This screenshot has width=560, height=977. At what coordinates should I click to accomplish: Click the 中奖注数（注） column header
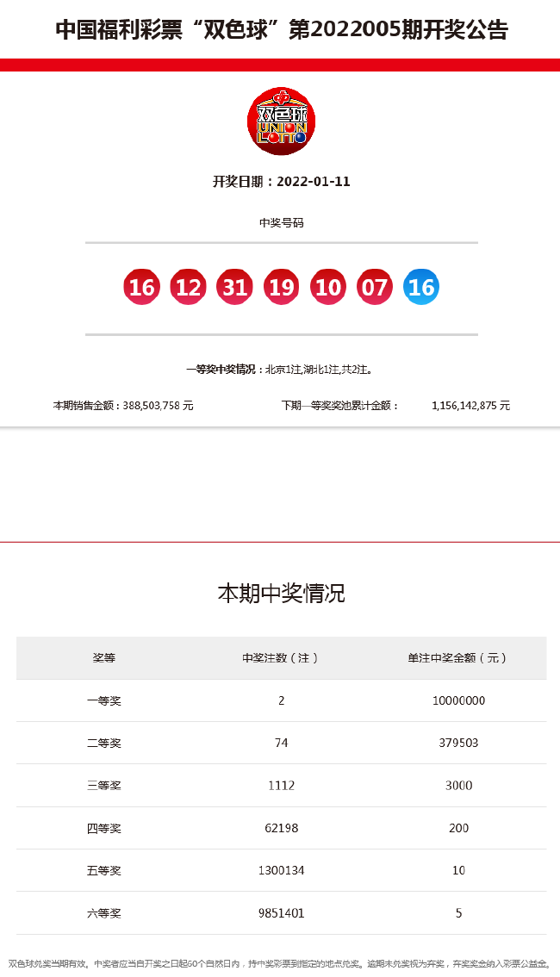tap(281, 657)
